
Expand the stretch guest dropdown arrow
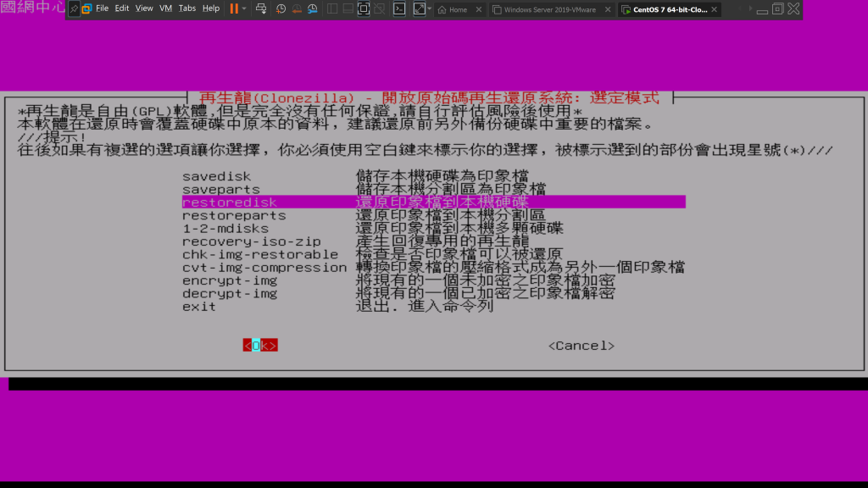click(x=429, y=8)
